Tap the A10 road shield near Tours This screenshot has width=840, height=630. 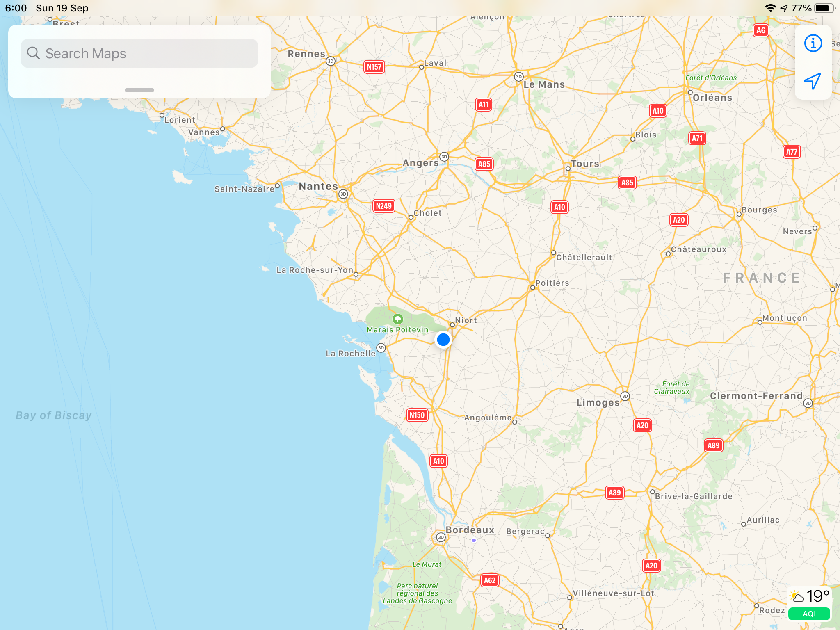coord(559,207)
